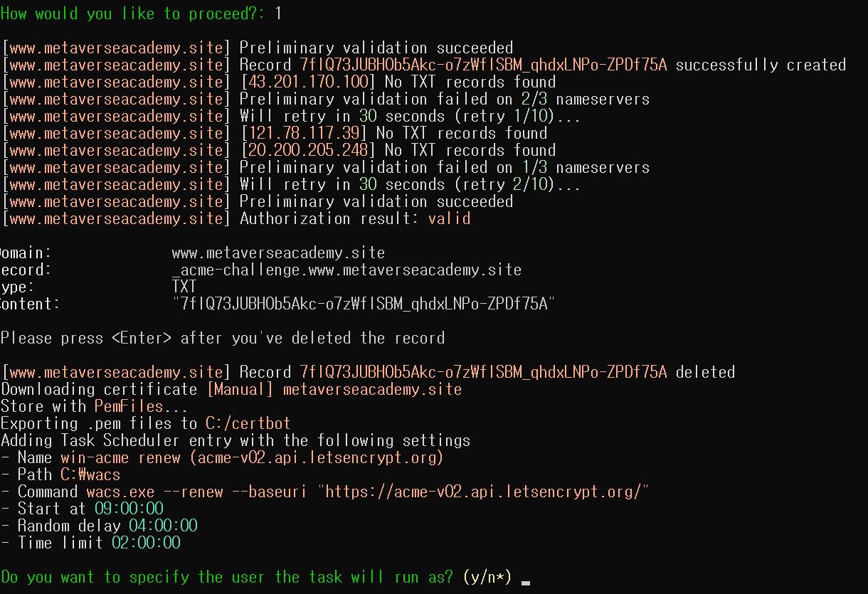The width and height of the screenshot is (868, 594).
Task: Click the (y/n*) options text
Action: tap(487, 577)
